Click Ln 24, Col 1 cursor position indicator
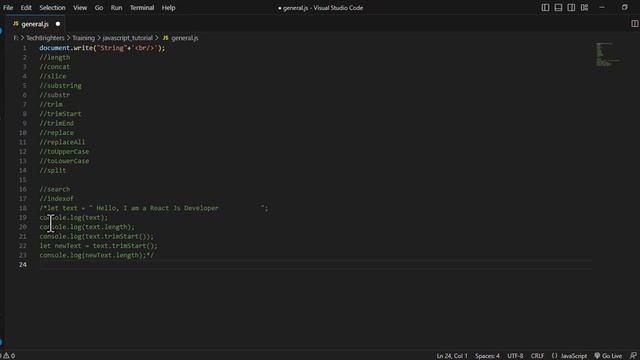The width and height of the screenshot is (640, 360). point(452,356)
